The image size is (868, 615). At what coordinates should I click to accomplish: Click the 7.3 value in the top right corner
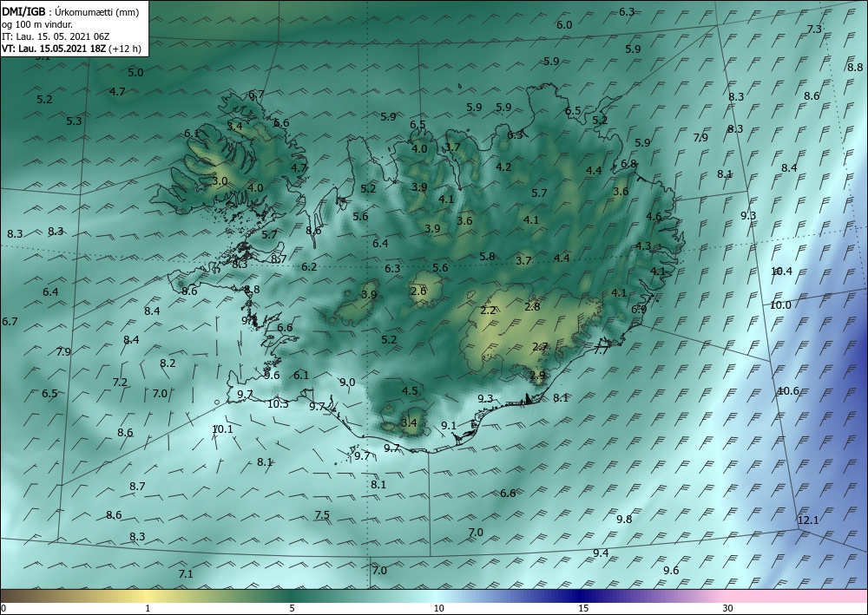(814, 29)
